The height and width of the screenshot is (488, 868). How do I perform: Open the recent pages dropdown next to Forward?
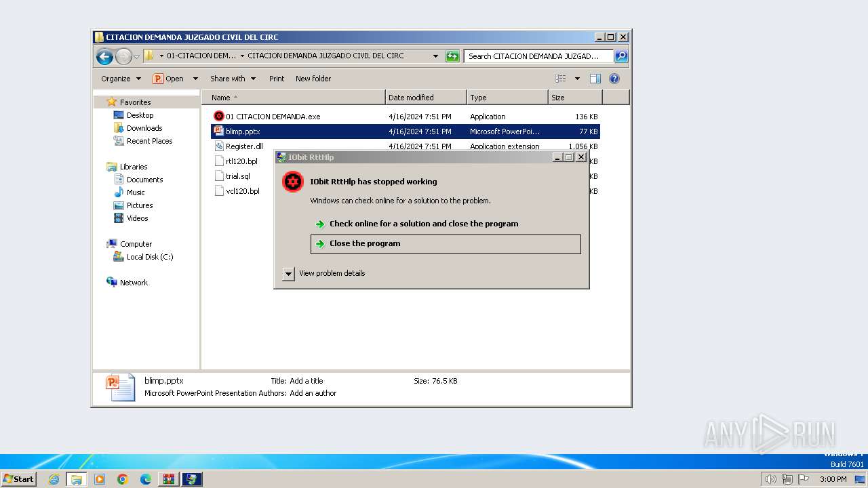pyautogui.click(x=136, y=57)
